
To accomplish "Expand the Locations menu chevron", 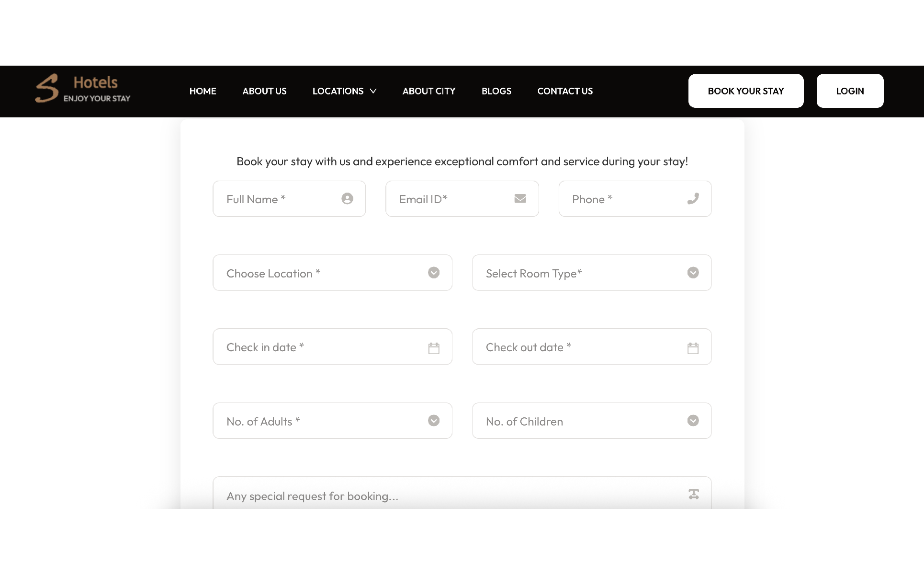I will (373, 91).
